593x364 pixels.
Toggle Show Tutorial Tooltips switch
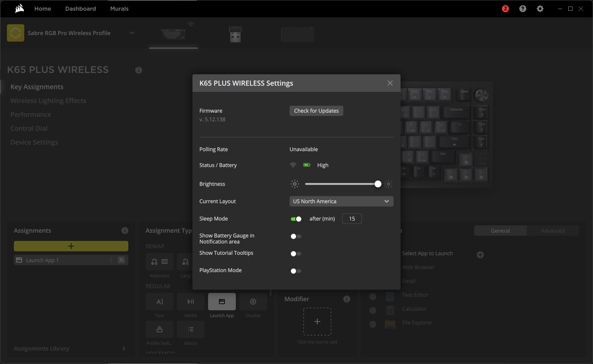click(296, 253)
